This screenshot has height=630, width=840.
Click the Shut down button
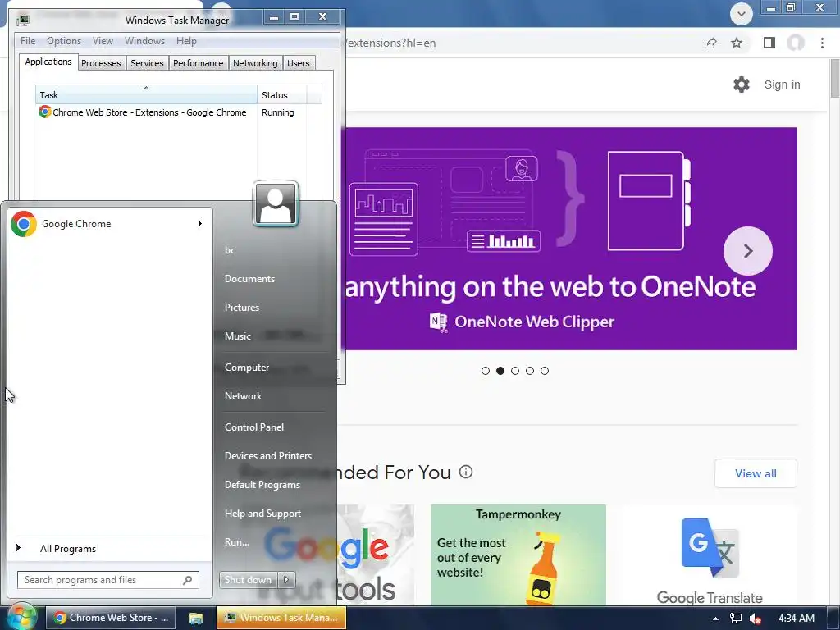pyautogui.click(x=249, y=579)
